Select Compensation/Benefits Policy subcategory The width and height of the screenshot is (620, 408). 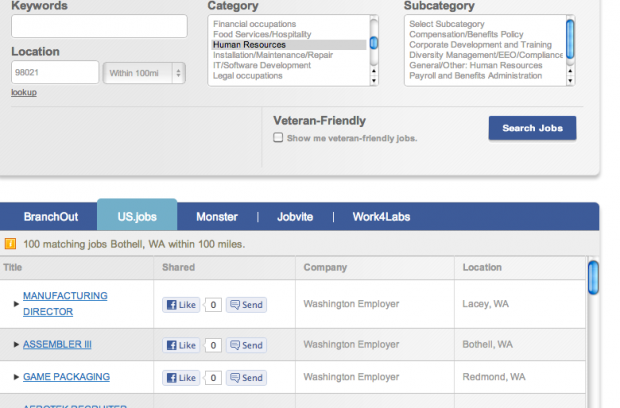466,34
